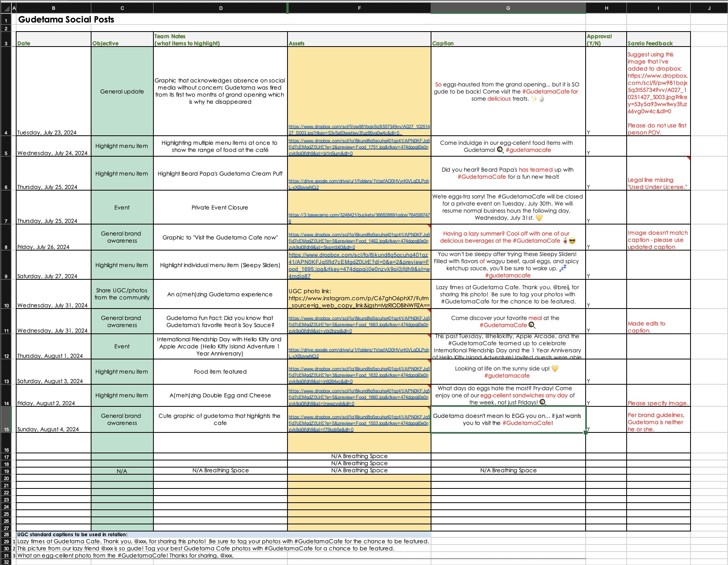Select 'Friday, July 26, 2024' date cell
Screen dimensions: 728x565
(54, 237)
